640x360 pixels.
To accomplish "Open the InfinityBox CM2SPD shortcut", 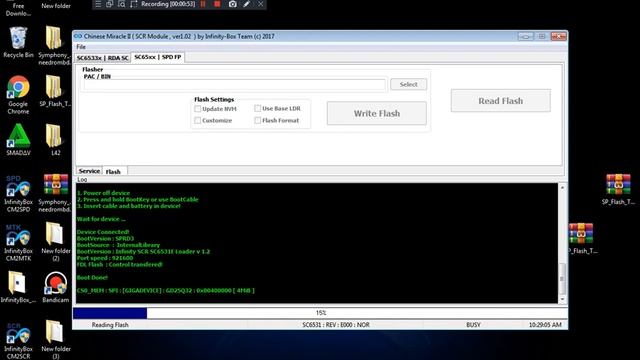I will (x=18, y=193).
